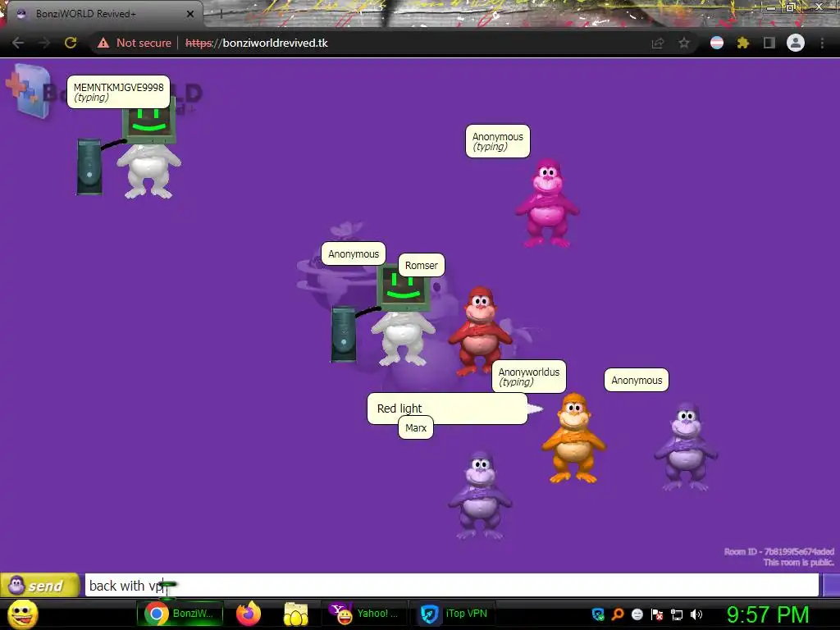Click the white Bonzi with monitor head near Romser
Screen dimensions: 840x630
(x=402, y=316)
